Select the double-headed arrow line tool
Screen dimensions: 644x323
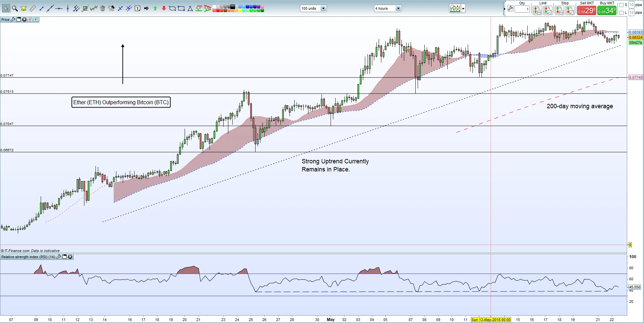120,8
